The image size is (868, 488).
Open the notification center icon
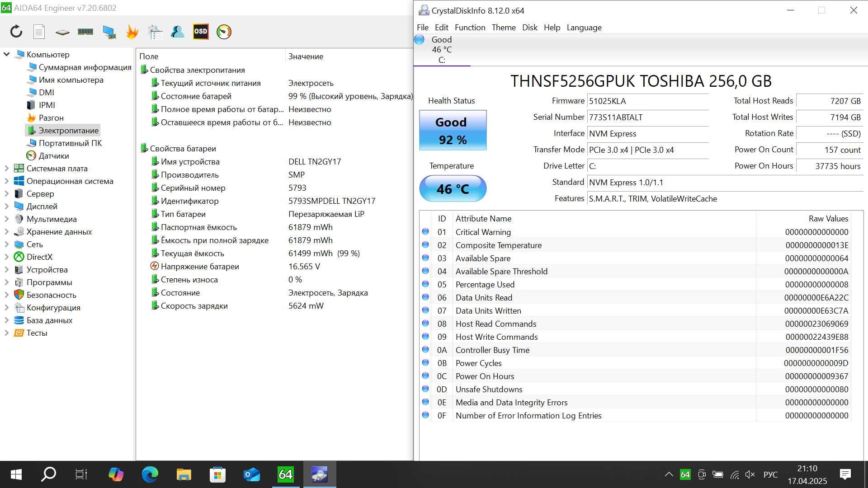(845, 474)
